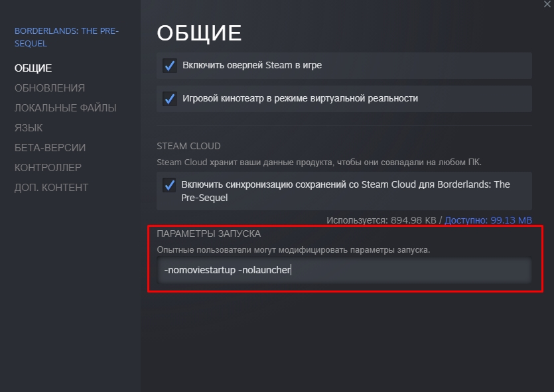
Task: Open ДОП. КОНТЕНТ in the sidebar
Action: click(51, 187)
